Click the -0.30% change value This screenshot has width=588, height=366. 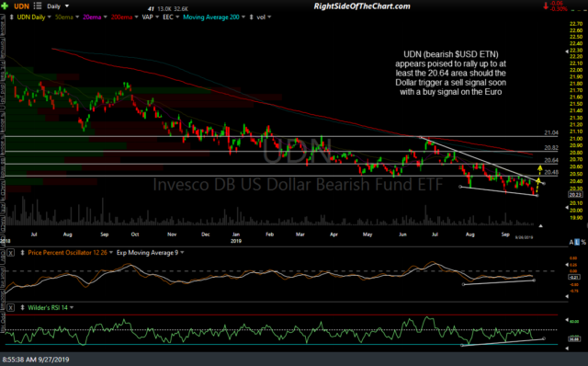[x=559, y=9]
